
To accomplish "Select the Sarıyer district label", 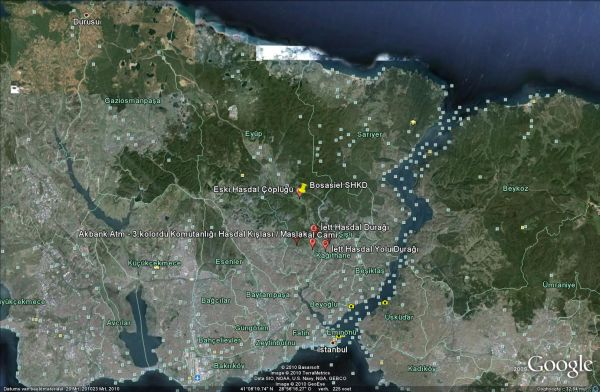I will point(370,134).
